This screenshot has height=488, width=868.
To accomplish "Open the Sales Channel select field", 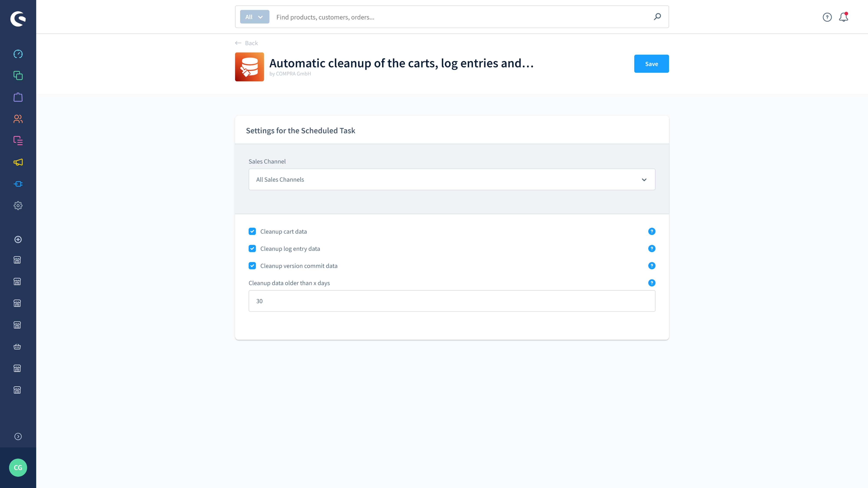I will coord(452,180).
